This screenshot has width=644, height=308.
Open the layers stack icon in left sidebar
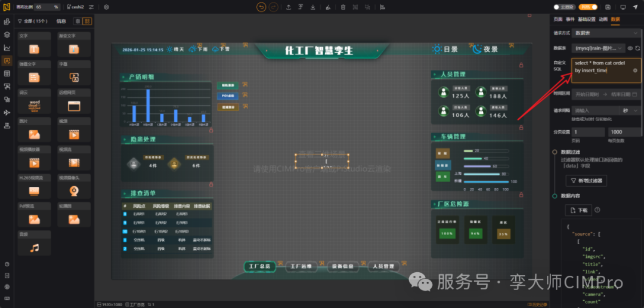click(7, 35)
